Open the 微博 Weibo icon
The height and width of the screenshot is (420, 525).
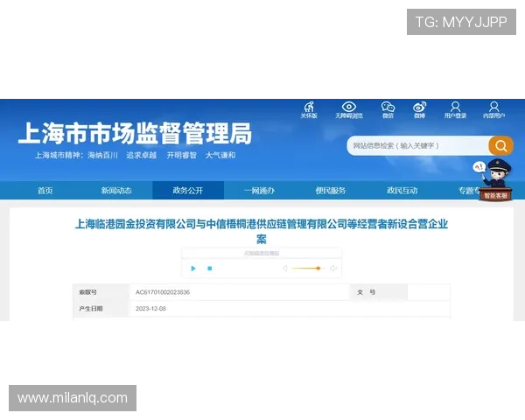point(419,110)
